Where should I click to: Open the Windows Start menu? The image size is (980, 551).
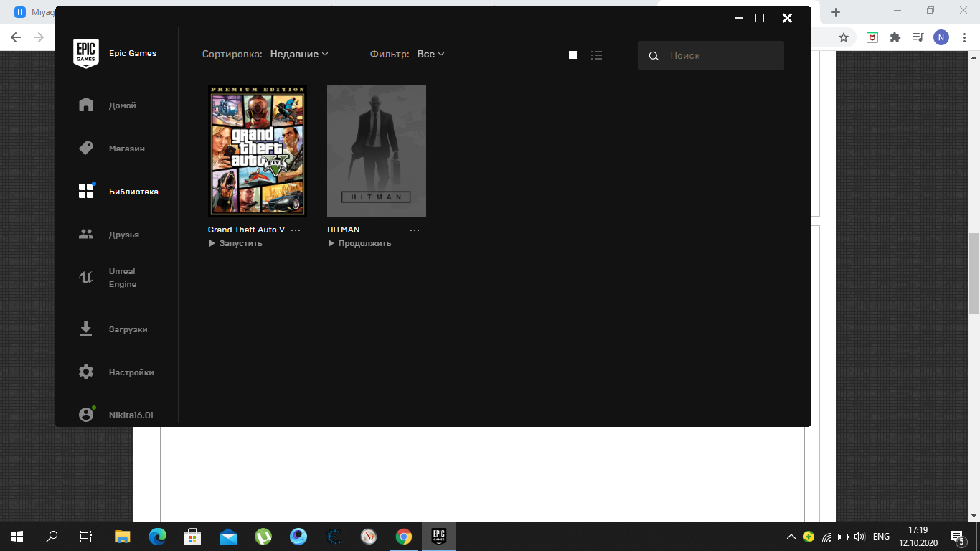point(17,536)
